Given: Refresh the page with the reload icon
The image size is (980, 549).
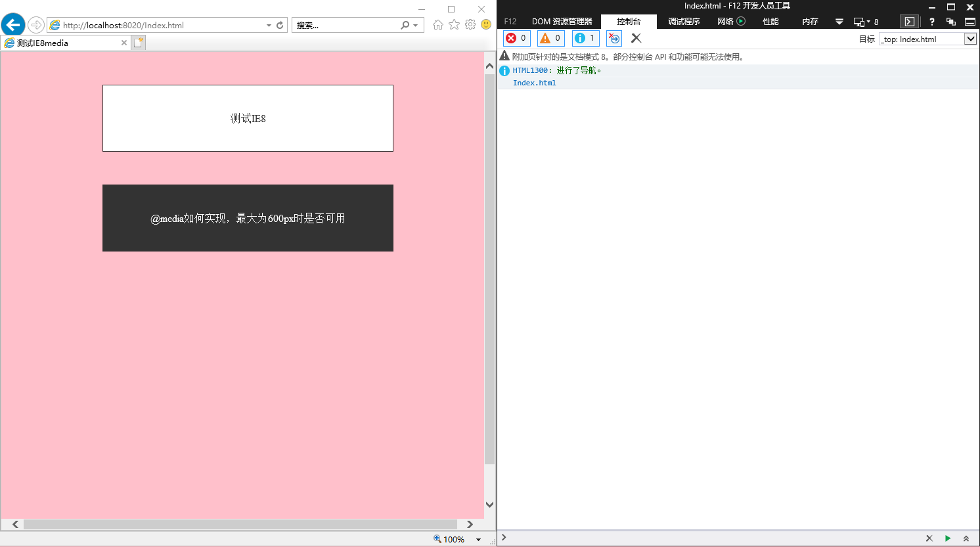Looking at the screenshot, I should (x=280, y=25).
